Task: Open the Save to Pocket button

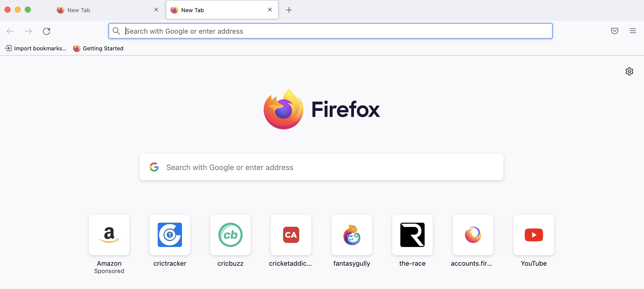Action: tap(615, 31)
